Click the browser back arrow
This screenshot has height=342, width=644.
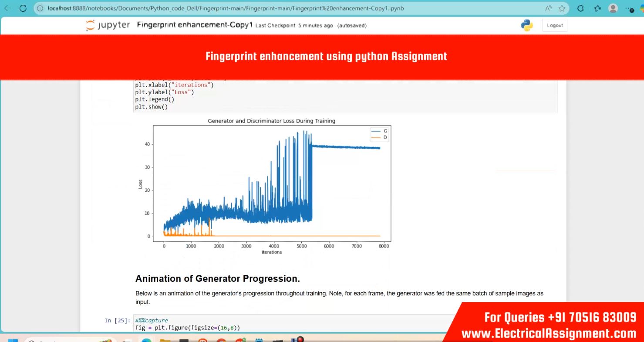7,8
